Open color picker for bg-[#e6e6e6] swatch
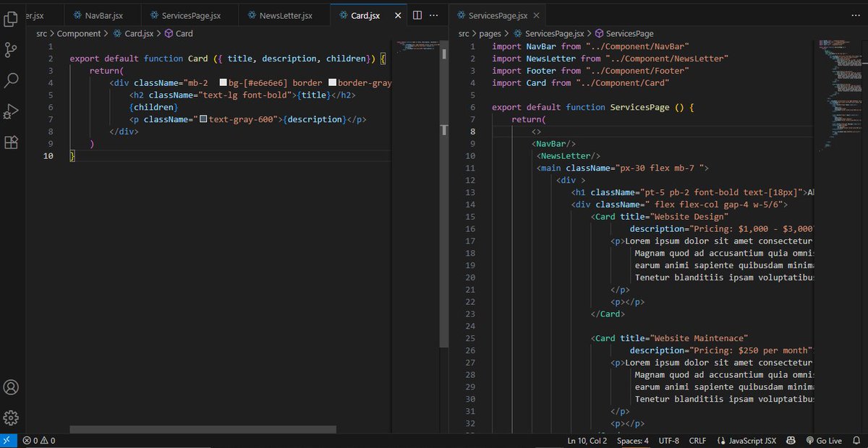 click(223, 83)
